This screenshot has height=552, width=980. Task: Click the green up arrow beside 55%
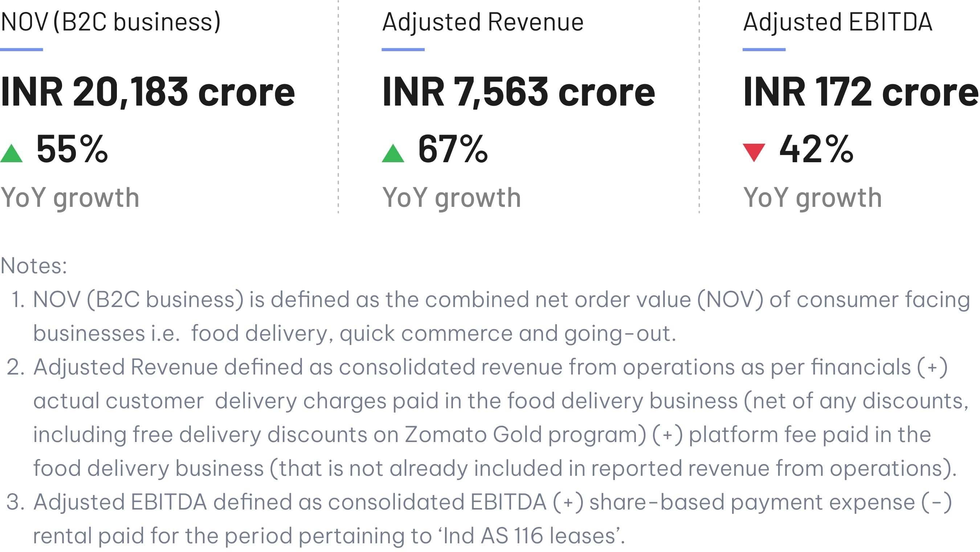(x=12, y=154)
